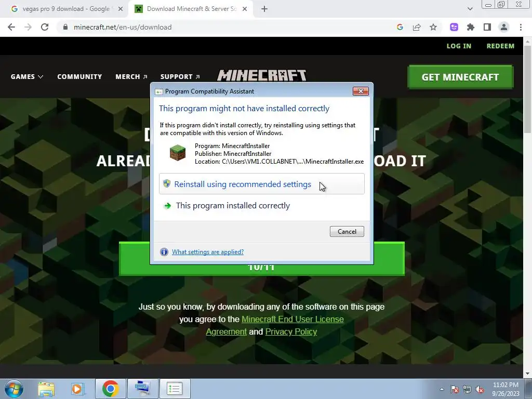Open Windows Media Player taskbar icon
The height and width of the screenshot is (399, 532).
click(77, 389)
